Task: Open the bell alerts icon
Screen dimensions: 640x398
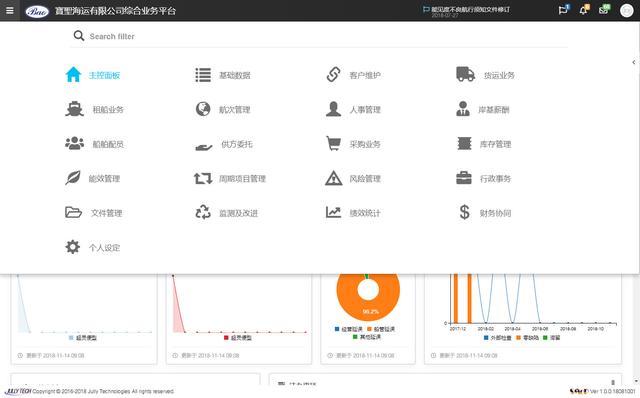Action: point(584,10)
